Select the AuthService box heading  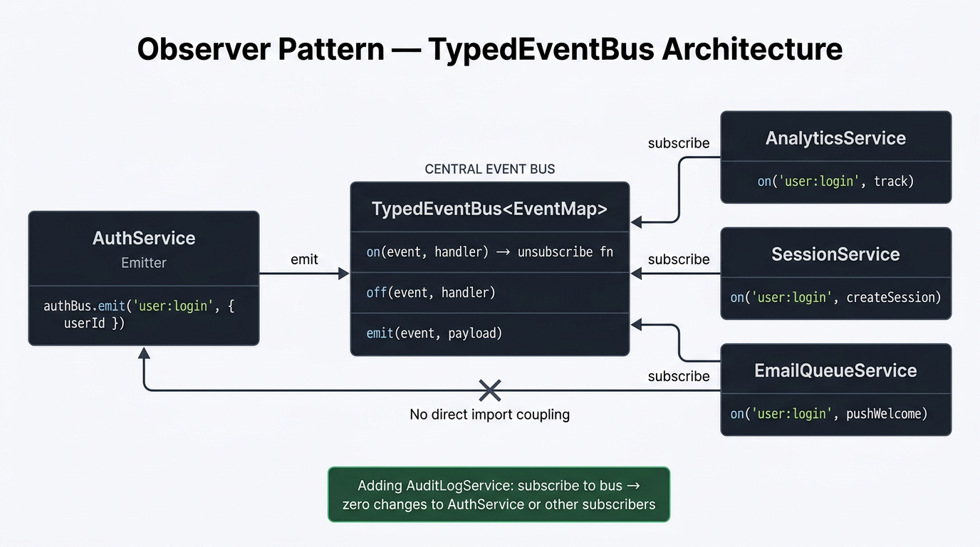pos(144,238)
